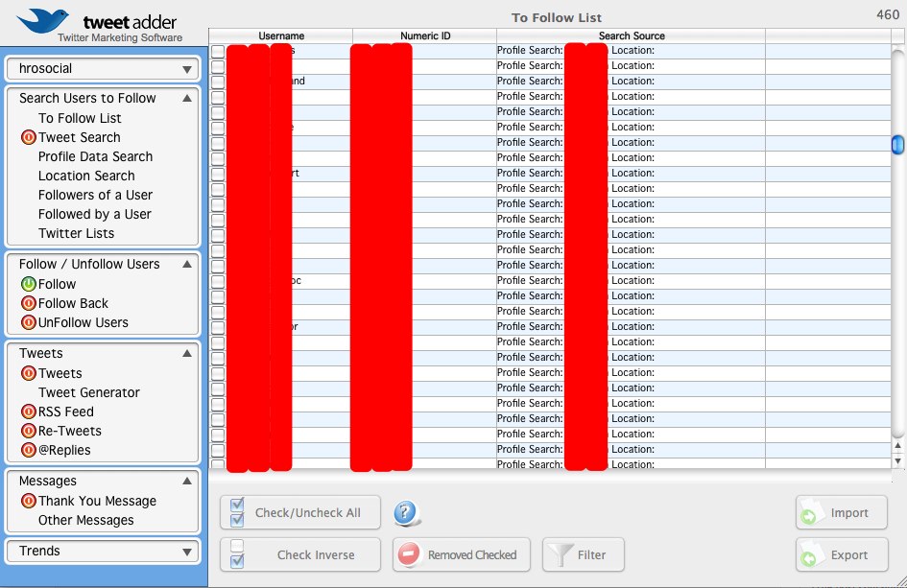Viewport: 907px width, 588px height.
Task: Toggle the power icon beside Tweet Search
Action: (x=29, y=137)
